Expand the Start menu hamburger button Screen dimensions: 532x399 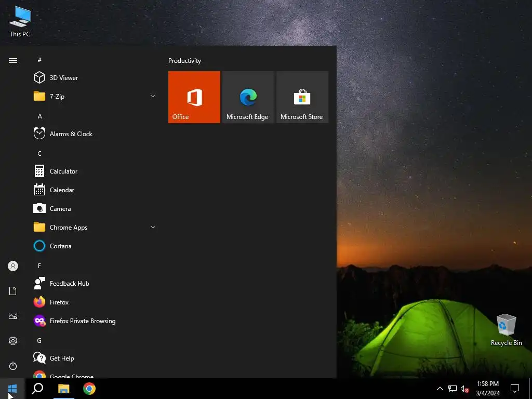[x=13, y=61]
